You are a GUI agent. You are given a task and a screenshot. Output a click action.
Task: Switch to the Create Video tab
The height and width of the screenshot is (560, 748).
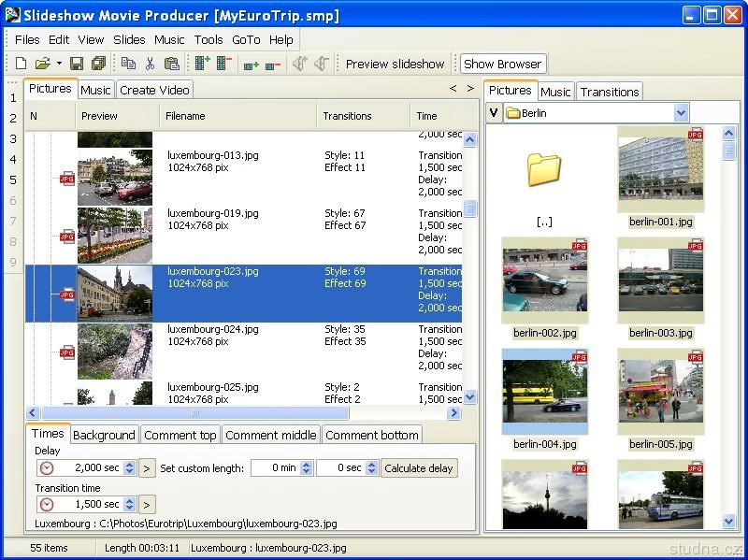click(x=154, y=90)
